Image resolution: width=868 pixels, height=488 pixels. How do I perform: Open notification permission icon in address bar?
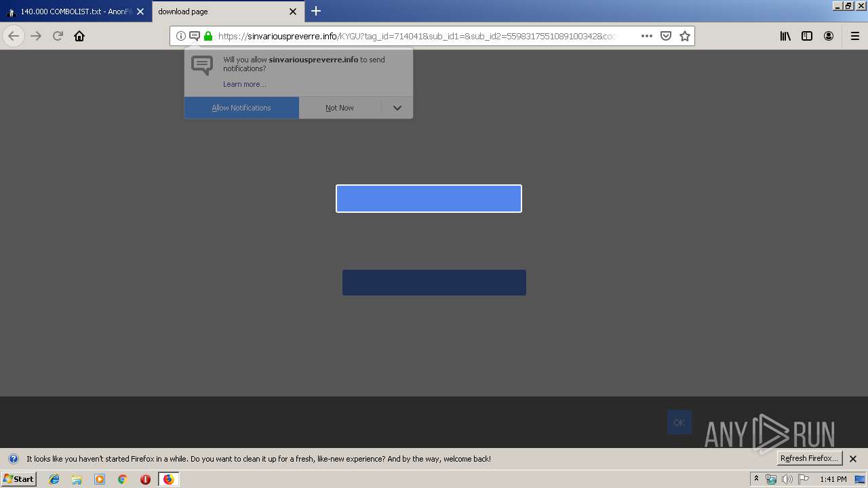coord(194,36)
